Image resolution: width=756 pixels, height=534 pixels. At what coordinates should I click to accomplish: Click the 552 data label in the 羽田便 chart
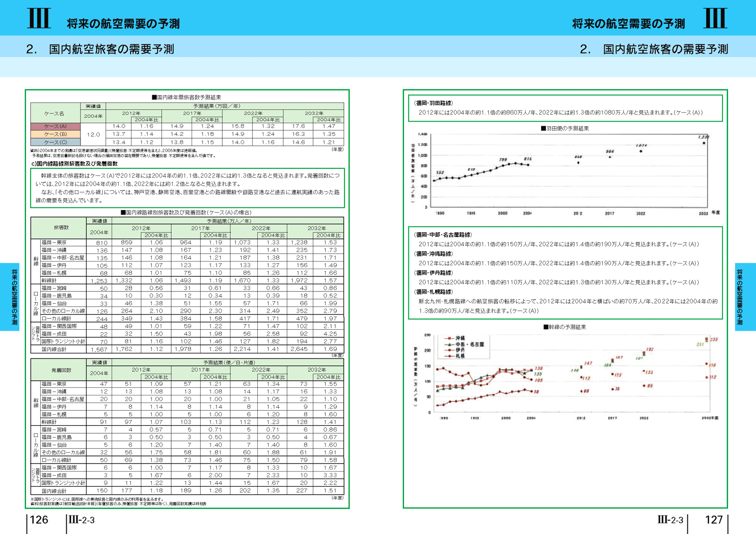point(440,173)
